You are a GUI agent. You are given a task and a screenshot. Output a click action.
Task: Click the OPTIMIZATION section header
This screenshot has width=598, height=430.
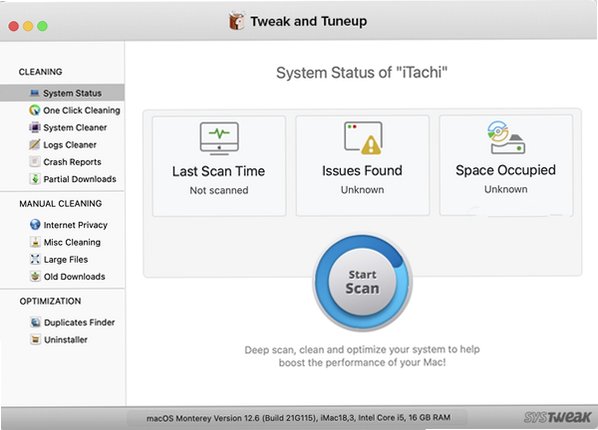50,301
